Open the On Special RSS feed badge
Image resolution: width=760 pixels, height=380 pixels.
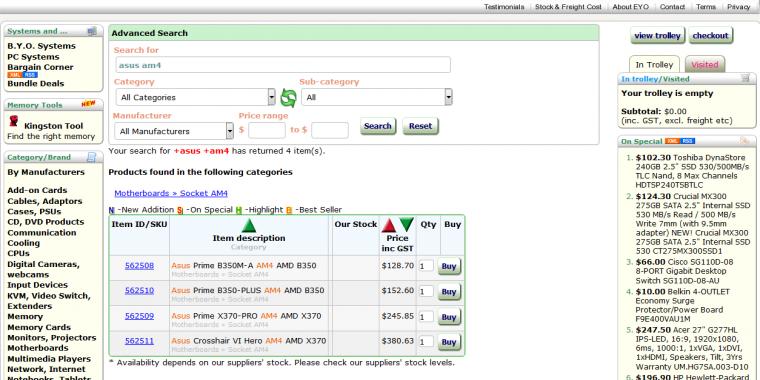point(688,141)
